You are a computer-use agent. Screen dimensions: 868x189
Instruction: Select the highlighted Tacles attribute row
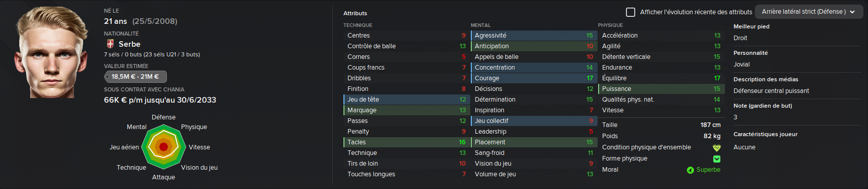click(406, 142)
